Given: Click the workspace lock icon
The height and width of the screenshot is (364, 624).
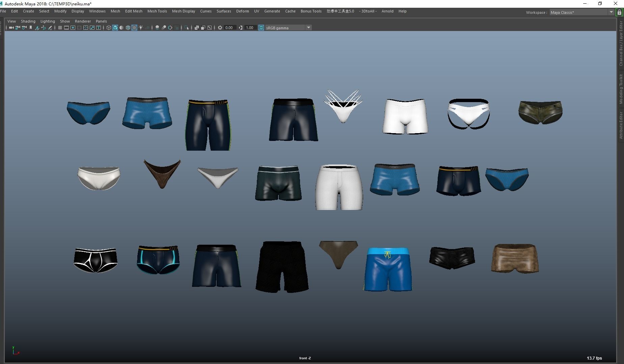Looking at the screenshot, I should point(619,12).
